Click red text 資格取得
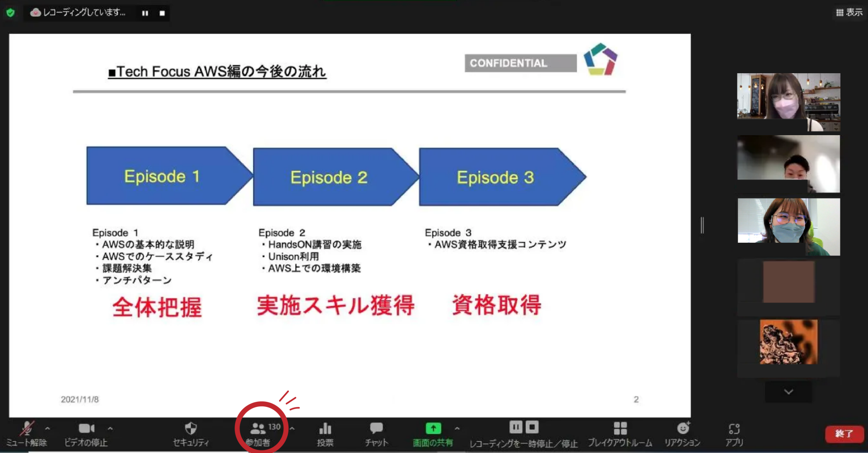The image size is (868, 453). pos(496,305)
